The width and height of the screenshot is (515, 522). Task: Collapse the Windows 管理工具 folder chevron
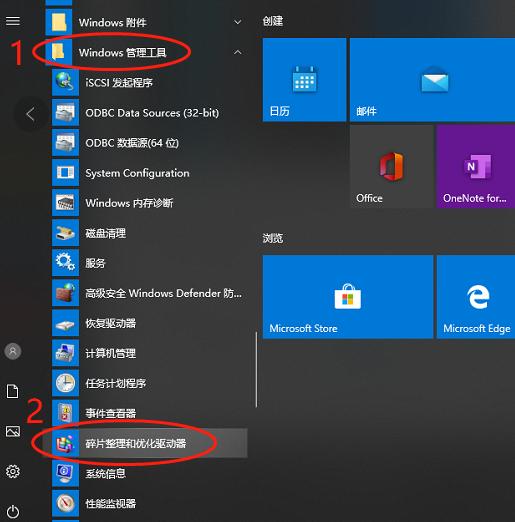click(x=238, y=52)
